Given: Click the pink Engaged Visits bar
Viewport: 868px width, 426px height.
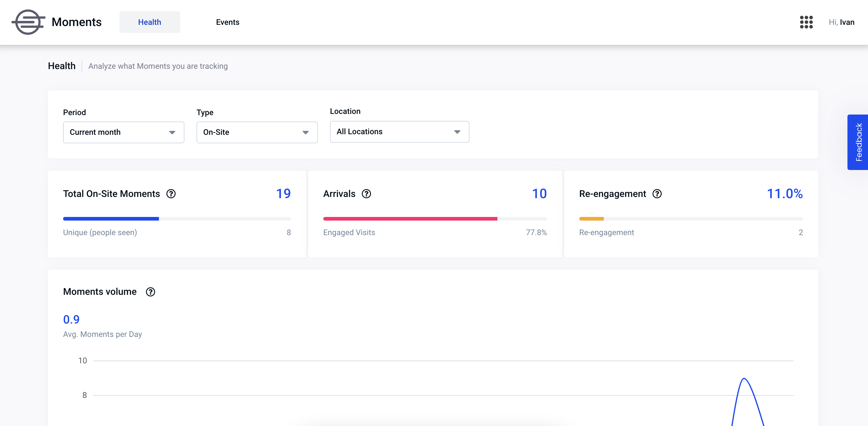Looking at the screenshot, I should click(x=410, y=218).
